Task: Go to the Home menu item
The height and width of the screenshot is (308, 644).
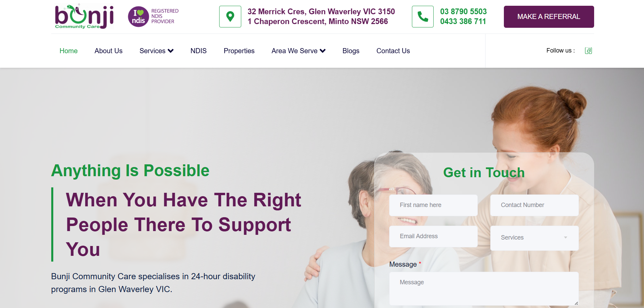Action: 69,51
